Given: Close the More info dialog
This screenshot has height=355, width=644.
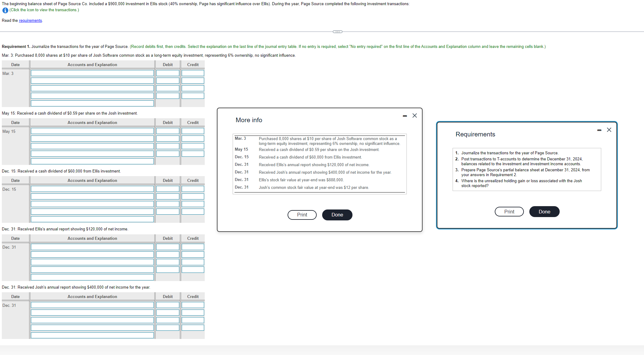Looking at the screenshot, I should click(415, 116).
